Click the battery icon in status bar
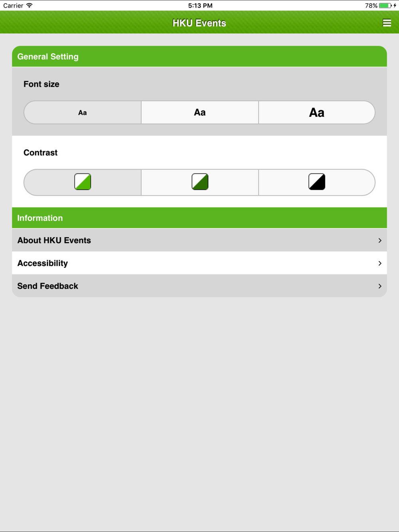This screenshot has width=399, height=532. [385, 6]
